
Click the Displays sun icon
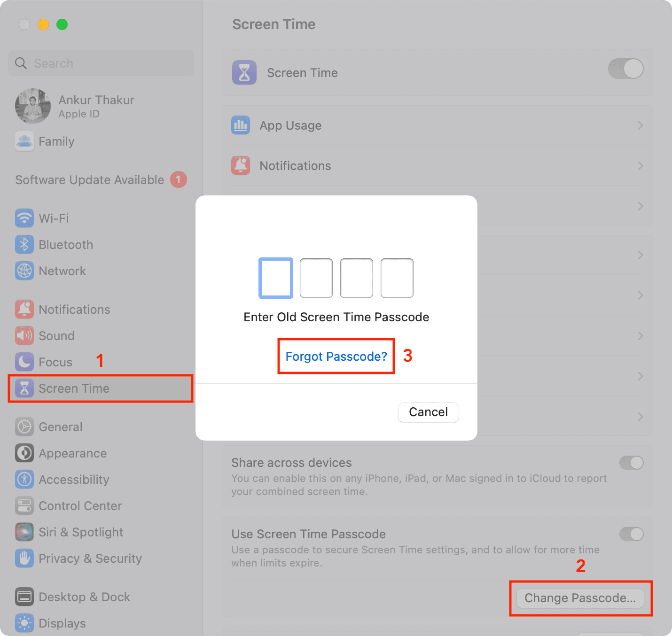pos(24,623)
